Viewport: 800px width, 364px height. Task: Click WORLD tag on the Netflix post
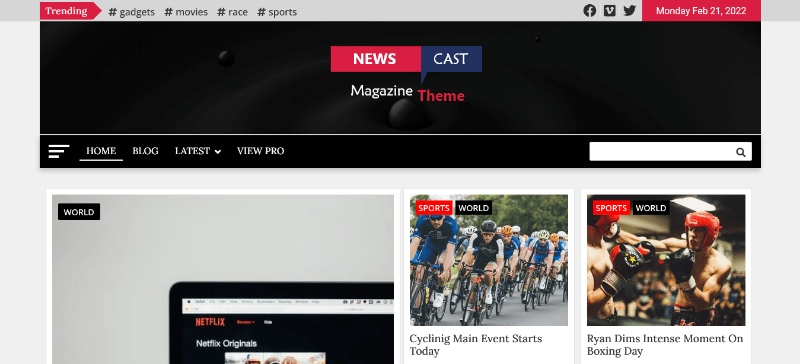pos(79,212)
